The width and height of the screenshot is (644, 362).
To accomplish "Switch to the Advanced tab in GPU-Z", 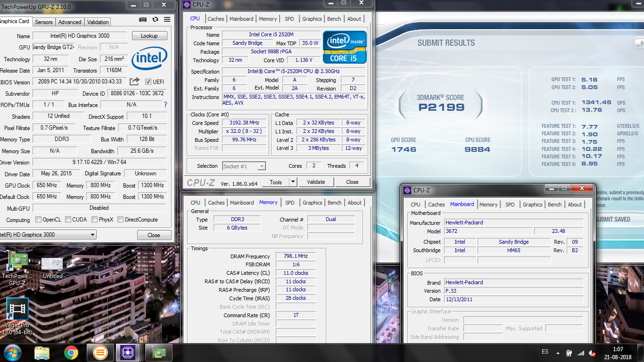I will 70,22.
